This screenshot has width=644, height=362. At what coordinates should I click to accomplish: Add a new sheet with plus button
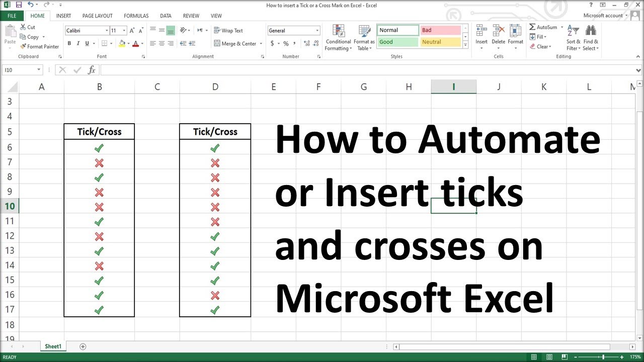83,346
